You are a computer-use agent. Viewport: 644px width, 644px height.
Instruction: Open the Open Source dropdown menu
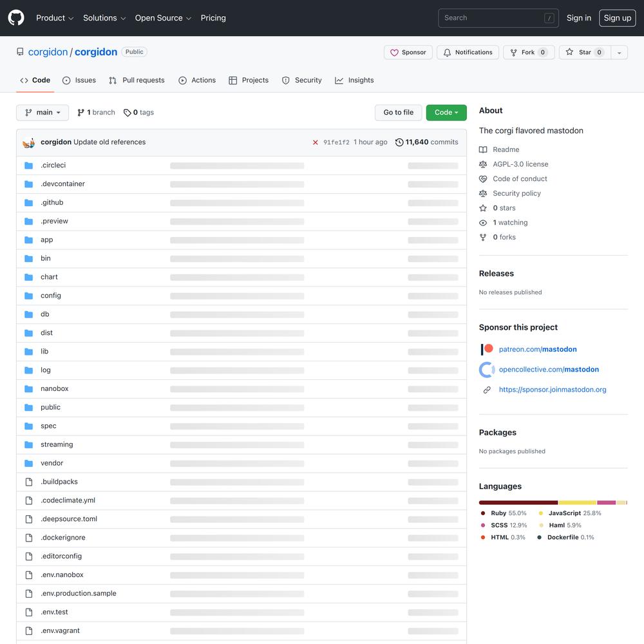tap(163, 18)
